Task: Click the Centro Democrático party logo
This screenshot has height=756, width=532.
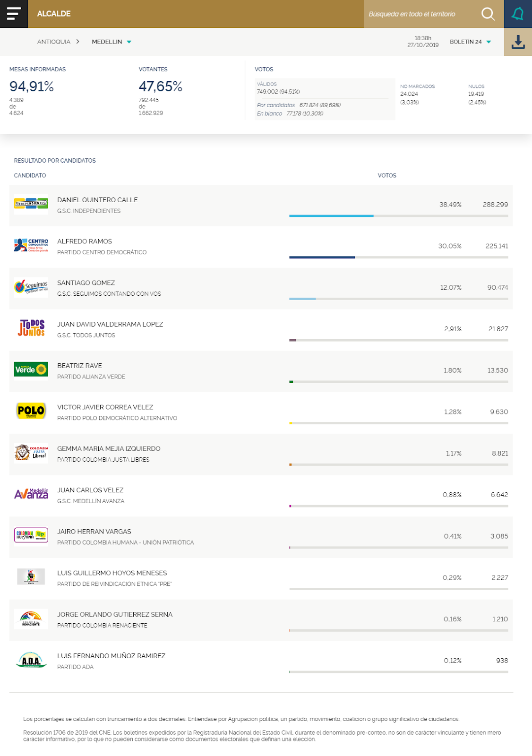Action: pyautogui.click(x=31, y=245)
